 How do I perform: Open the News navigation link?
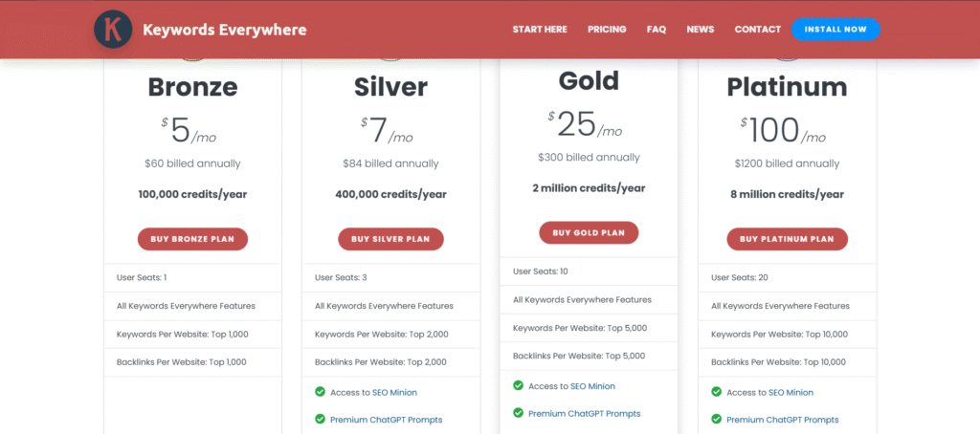pyautogui.click(x=700, y=30)
